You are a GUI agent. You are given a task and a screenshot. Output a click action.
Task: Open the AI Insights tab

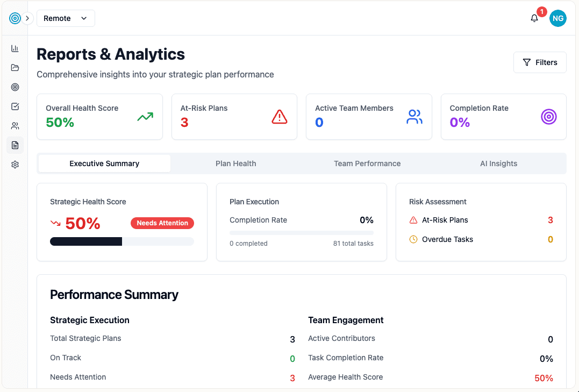pyautogui.click(x=498, y=163)
